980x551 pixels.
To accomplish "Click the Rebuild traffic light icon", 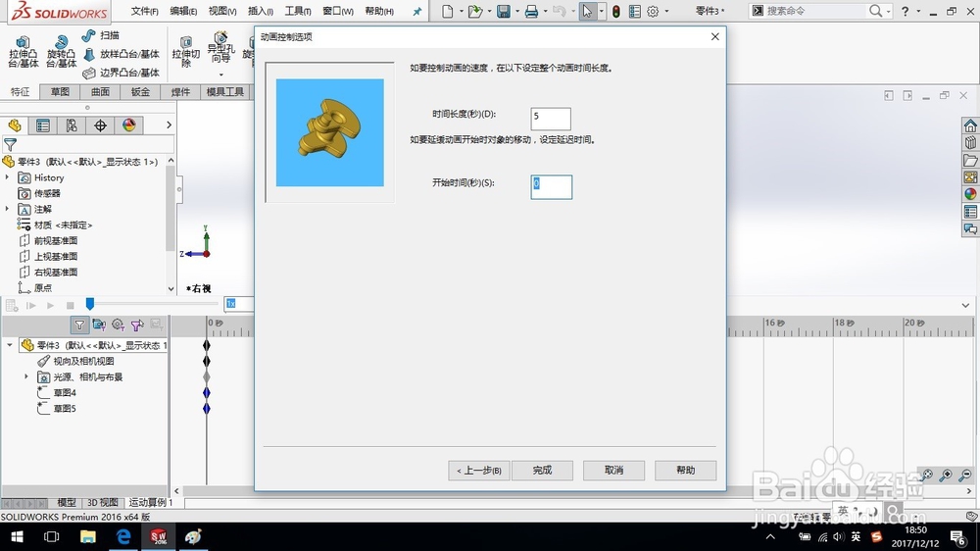I will pos(616,11).
